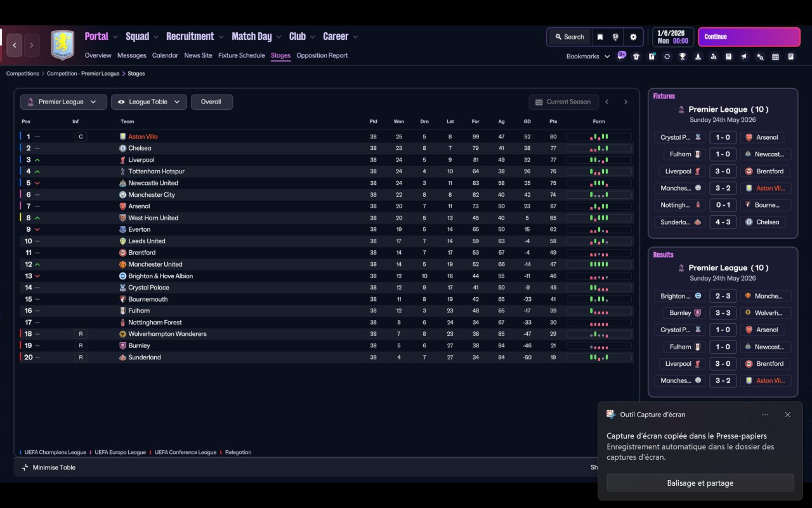Click the Snipping Tool icon in the notification
Viewport: 812px width, 508px height.
611,414
